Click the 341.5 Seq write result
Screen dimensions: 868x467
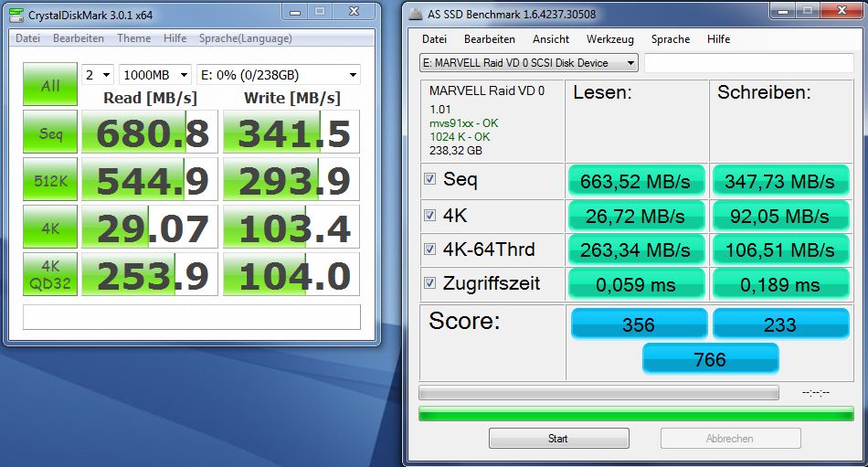coord(291,132)
